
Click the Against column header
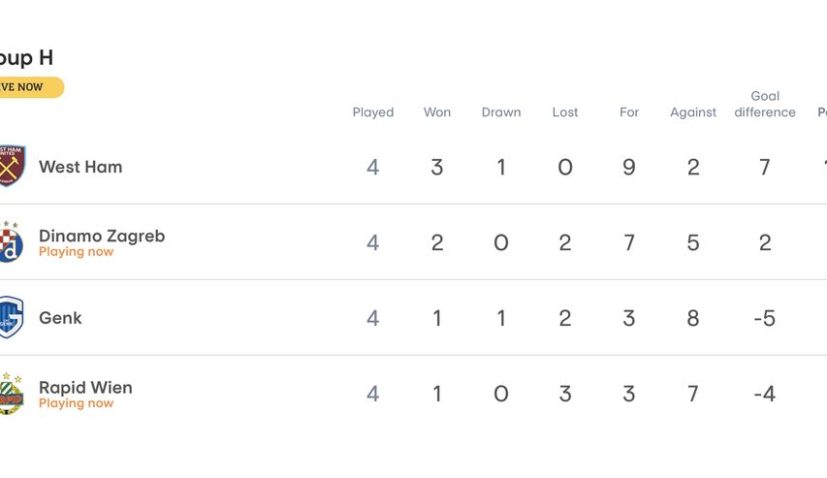click(x=693, y=113)
